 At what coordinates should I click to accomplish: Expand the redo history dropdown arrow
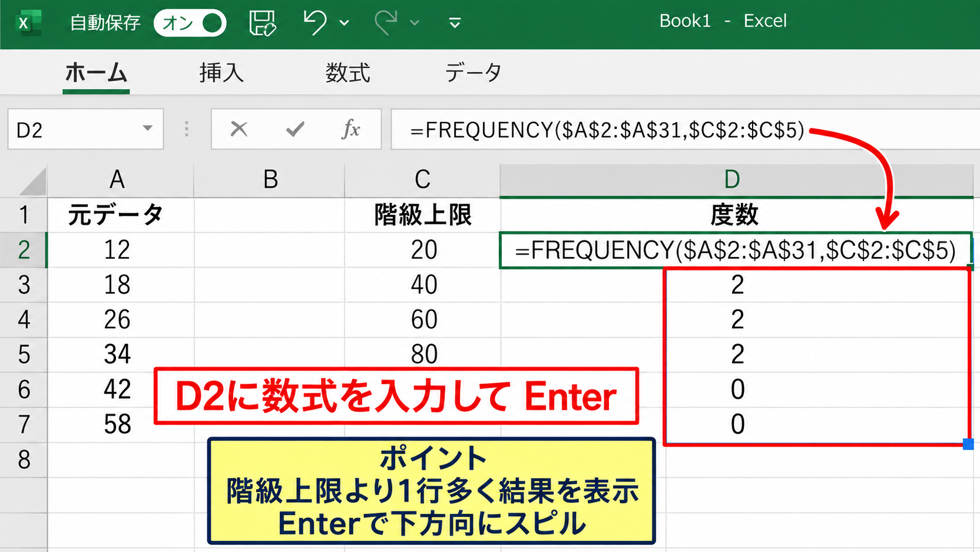[x=415, y=23]
